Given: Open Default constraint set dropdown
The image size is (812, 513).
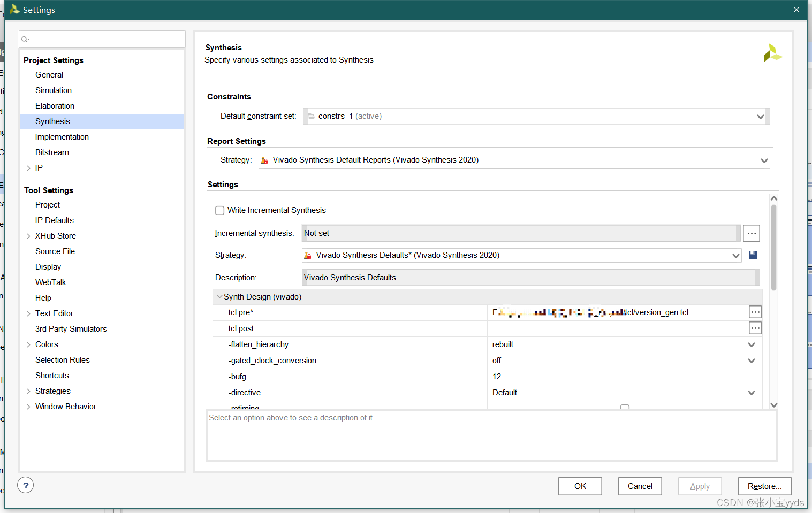Looking at the screenshot, I should tap(760, 117).
